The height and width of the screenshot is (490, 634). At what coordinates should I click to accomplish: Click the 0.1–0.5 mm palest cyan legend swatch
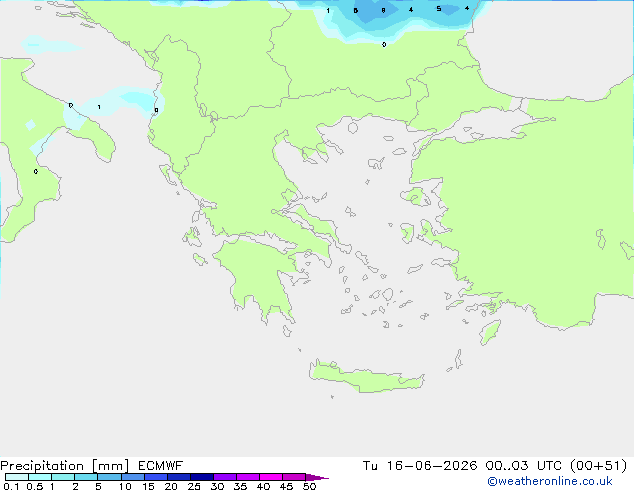click(x=17, y=477)
